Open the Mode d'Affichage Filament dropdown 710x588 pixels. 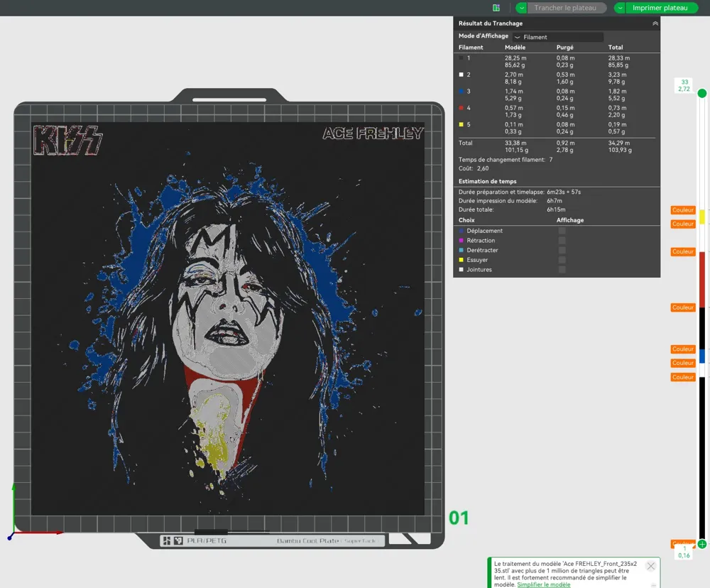(558, 37)
